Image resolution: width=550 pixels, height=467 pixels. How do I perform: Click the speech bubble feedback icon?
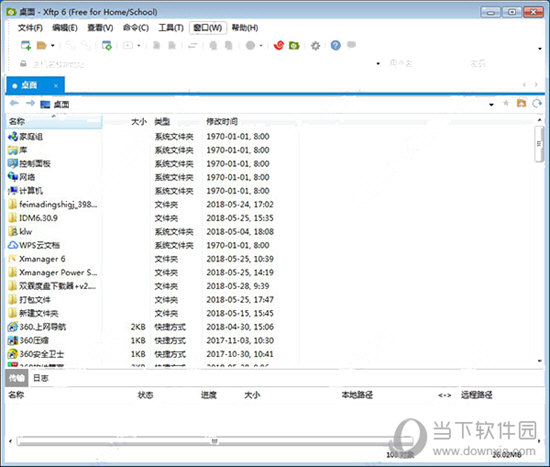click(351, 45)
